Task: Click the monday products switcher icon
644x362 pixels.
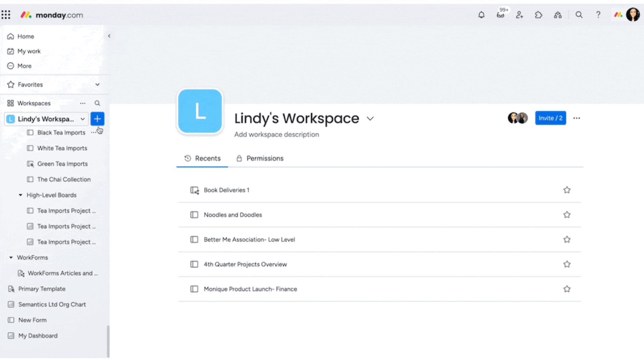Action: (x=618, y=15)
